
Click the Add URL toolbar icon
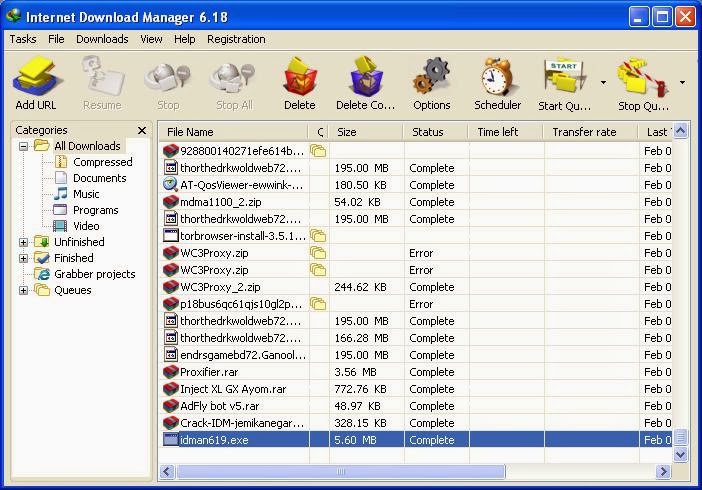pos(36,77)
